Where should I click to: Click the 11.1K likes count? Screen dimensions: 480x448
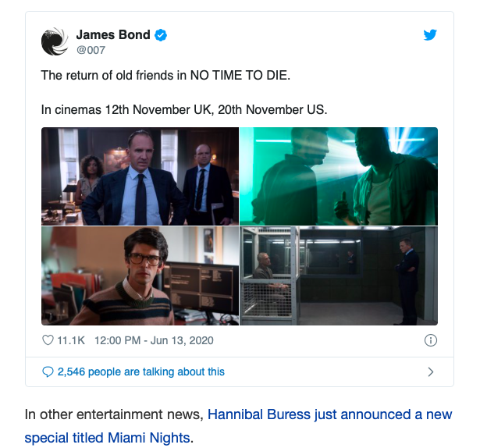coord(71,340)
